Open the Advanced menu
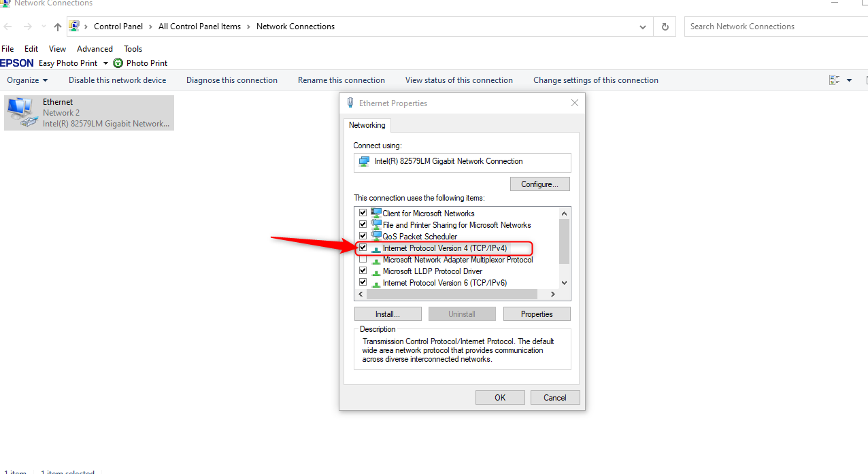The image size is (868, 474). pyautogui.click(x=95, y=49)
